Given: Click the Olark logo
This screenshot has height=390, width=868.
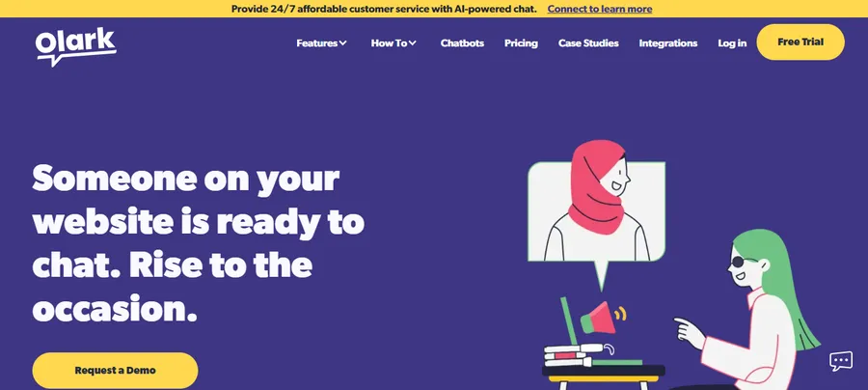Looking at the screenshot, I should tap(76, 47).
